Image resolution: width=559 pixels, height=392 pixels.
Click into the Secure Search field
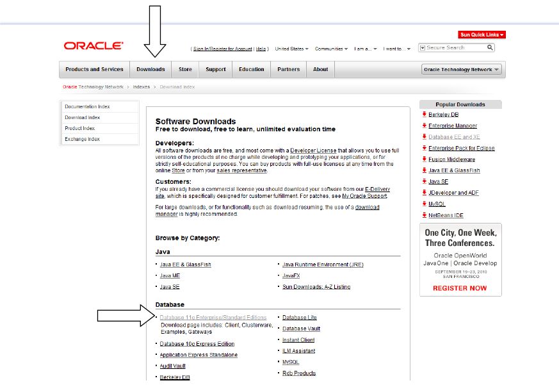pos(456,47)
